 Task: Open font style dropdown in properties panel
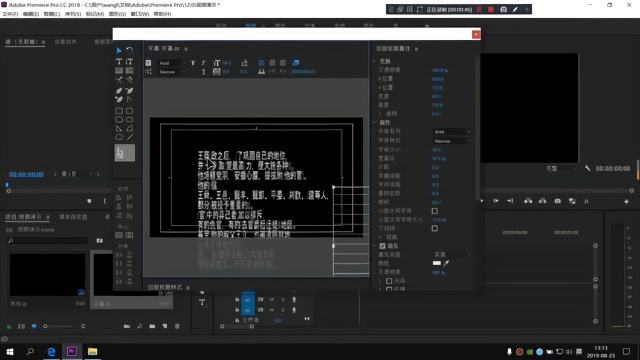tap(452, 141)
